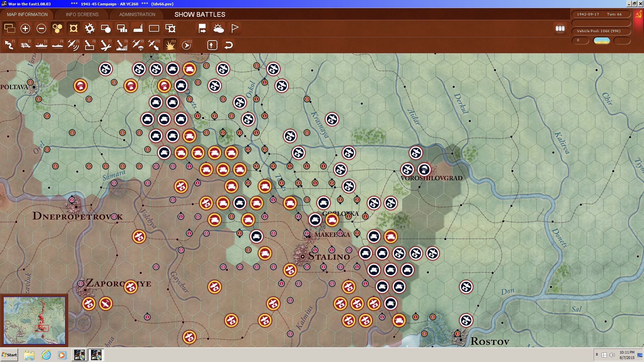Select the F4 amphibious transport mode
The width and height of the screenshot is (644, 362).
point(58,45)
